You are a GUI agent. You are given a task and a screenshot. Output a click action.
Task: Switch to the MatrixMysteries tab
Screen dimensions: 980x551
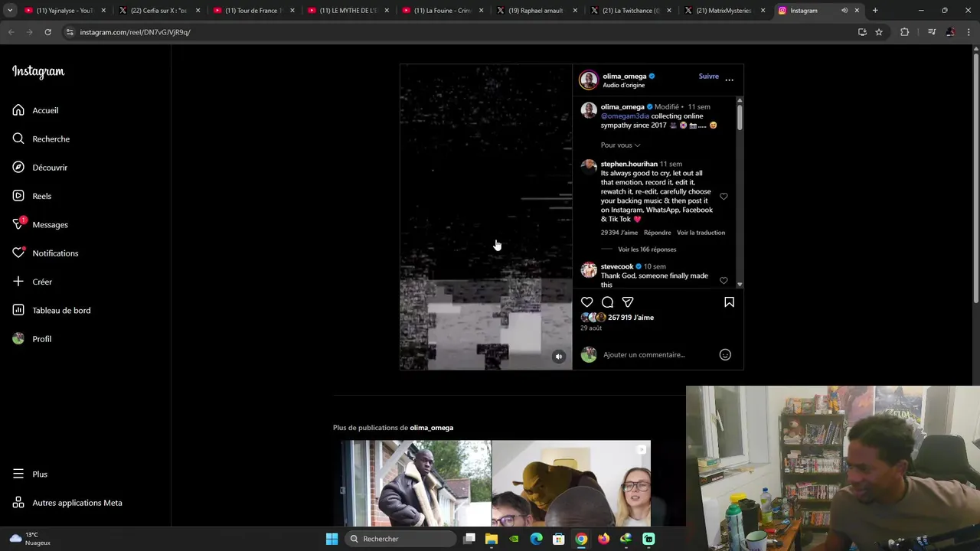[724, 11]
